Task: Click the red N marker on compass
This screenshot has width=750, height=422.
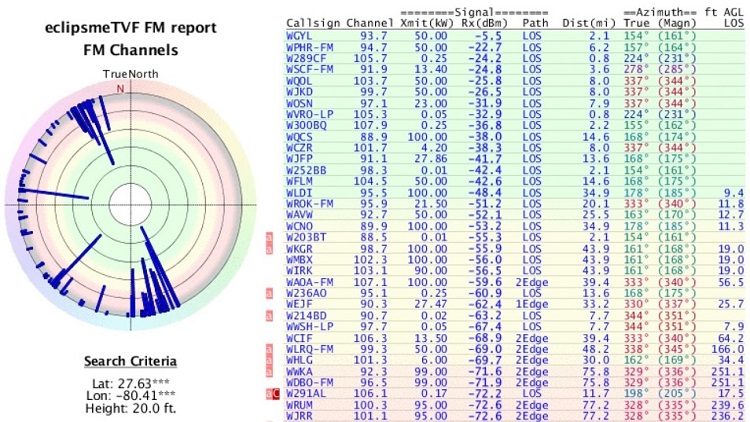Action: tap(121, 88)
